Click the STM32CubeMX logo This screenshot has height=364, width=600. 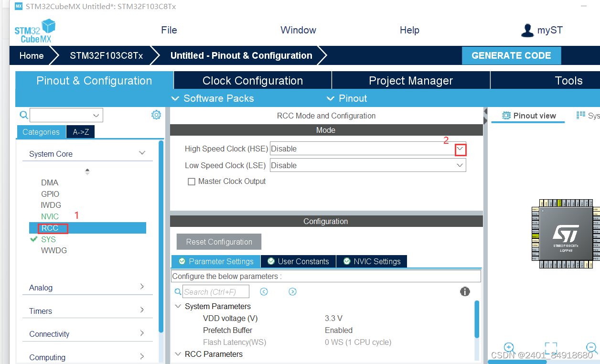(35, 31)
